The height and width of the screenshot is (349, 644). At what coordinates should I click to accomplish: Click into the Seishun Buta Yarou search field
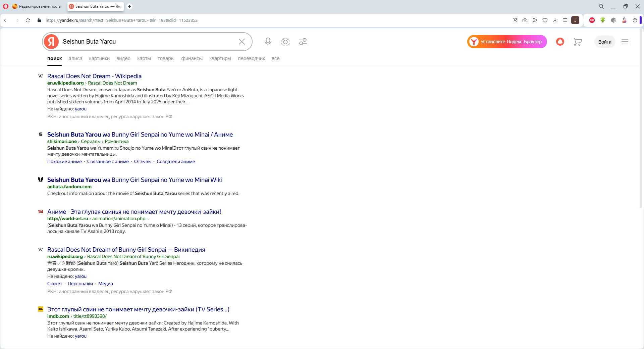click(x=148, y=42)
